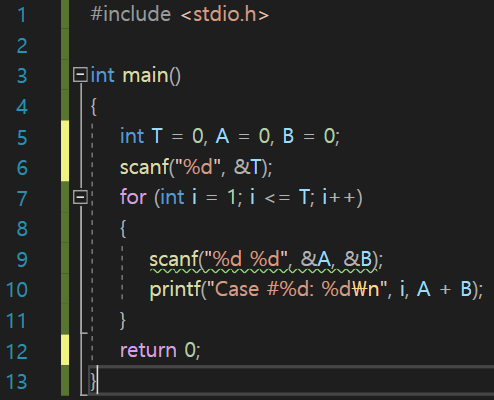Click the #include directive keyword
Image resolution: width=494 pixels, height=400 pixels.
click(x=131, y=14)
